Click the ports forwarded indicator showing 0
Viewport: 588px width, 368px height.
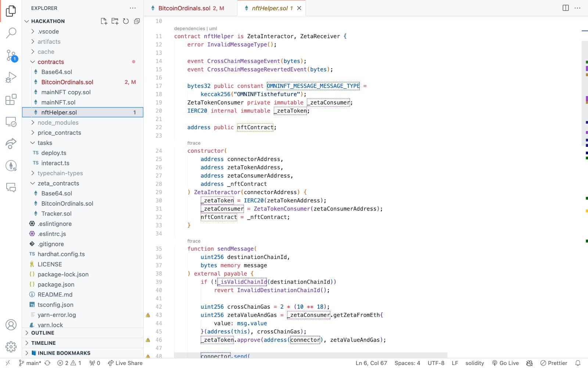[94, 363]
